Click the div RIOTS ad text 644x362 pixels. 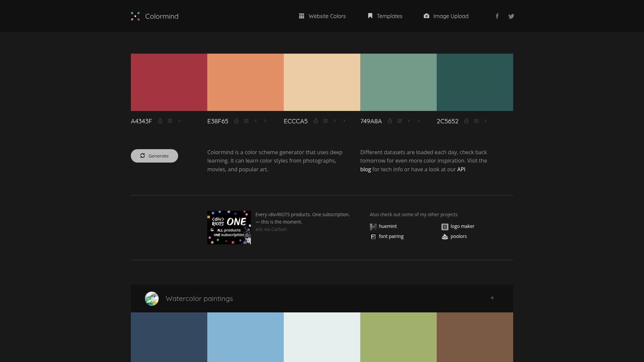tap(303, 218)
